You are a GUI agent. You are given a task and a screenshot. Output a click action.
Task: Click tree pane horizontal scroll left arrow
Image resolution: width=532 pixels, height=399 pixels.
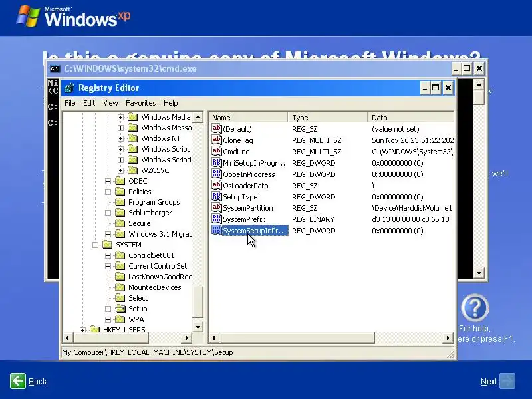[67, 338]
